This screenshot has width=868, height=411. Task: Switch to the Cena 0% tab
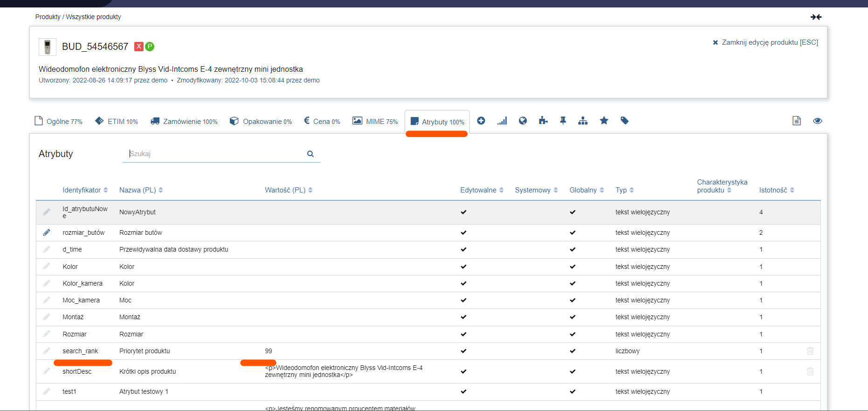click(322, 121)
